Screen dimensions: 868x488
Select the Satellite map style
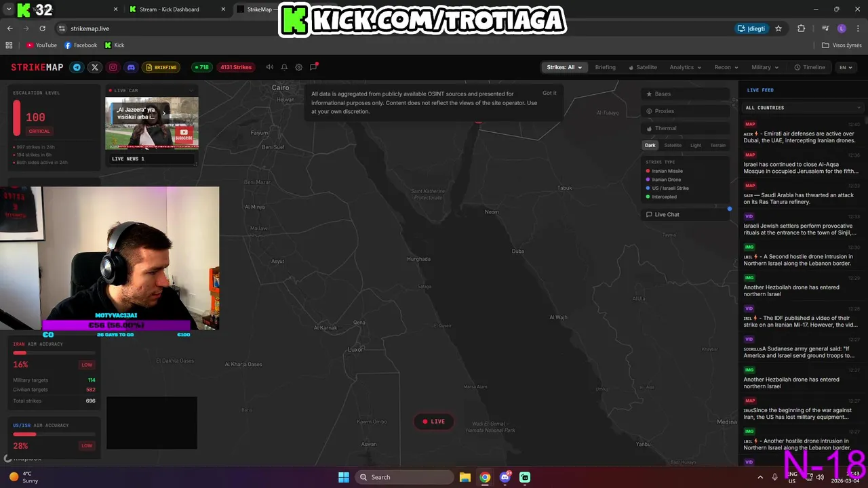pyautogui.click(x=673, y=145)
